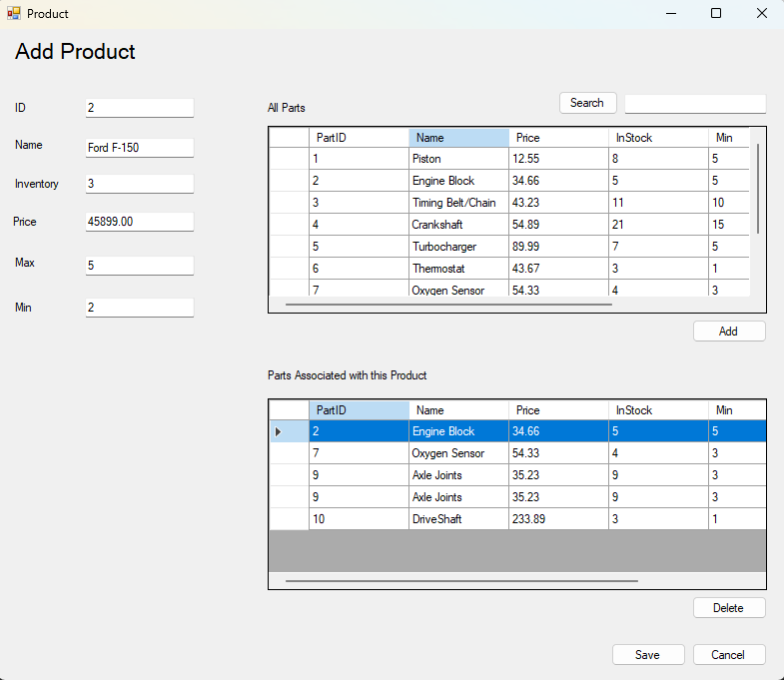
Task: Click the Price field showing 45899.00
Action: pos(140,222)
